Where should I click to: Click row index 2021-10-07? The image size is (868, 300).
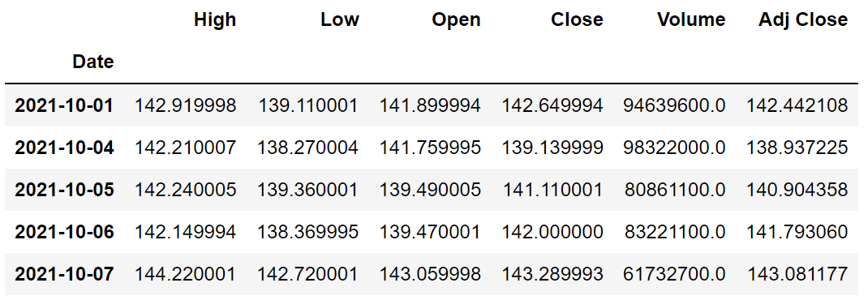pos(64,273)
